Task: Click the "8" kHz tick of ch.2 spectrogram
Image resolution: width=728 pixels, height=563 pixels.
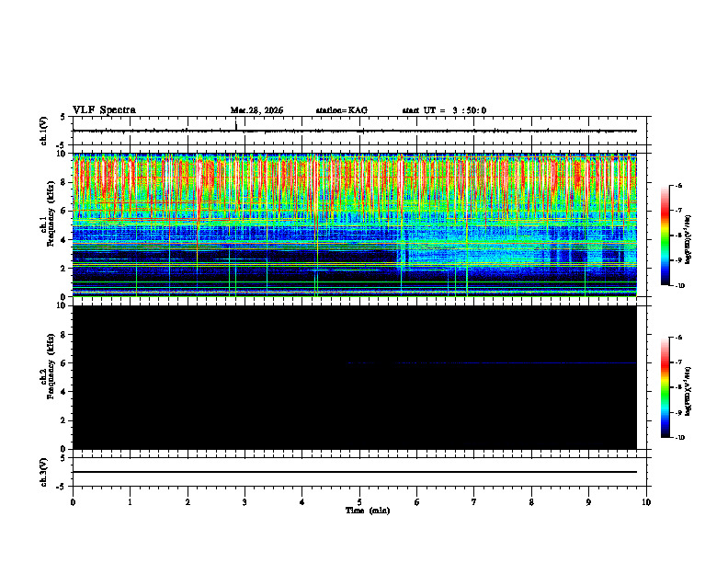Action: [64, 335]
